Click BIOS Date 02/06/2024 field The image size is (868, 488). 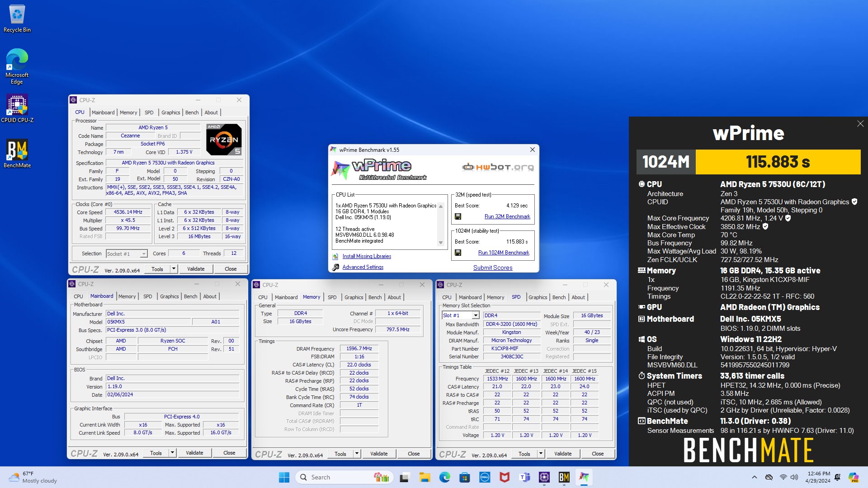coord(173,394)
